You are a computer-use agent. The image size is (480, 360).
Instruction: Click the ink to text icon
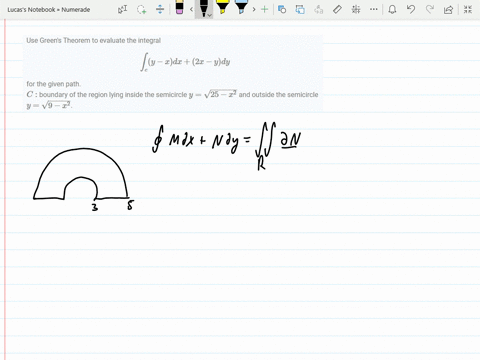point(319,9)
